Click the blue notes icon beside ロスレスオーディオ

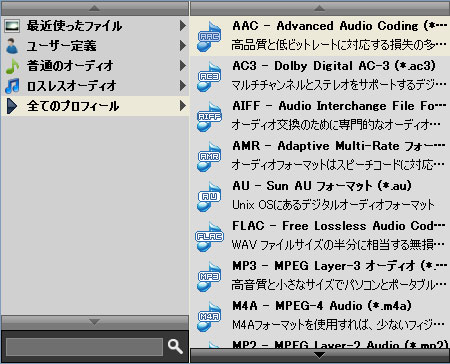[x=12, y=86]
